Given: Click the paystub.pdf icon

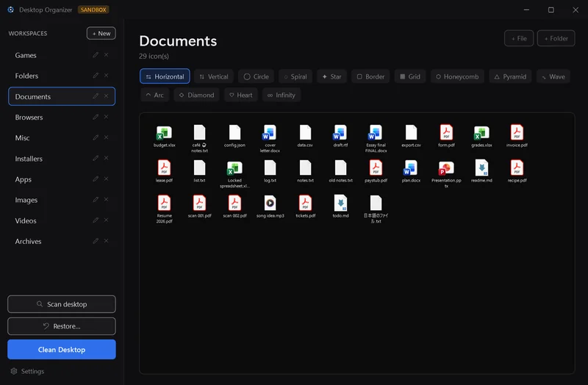Looking at the screenshot, I should tap(376, 168).
